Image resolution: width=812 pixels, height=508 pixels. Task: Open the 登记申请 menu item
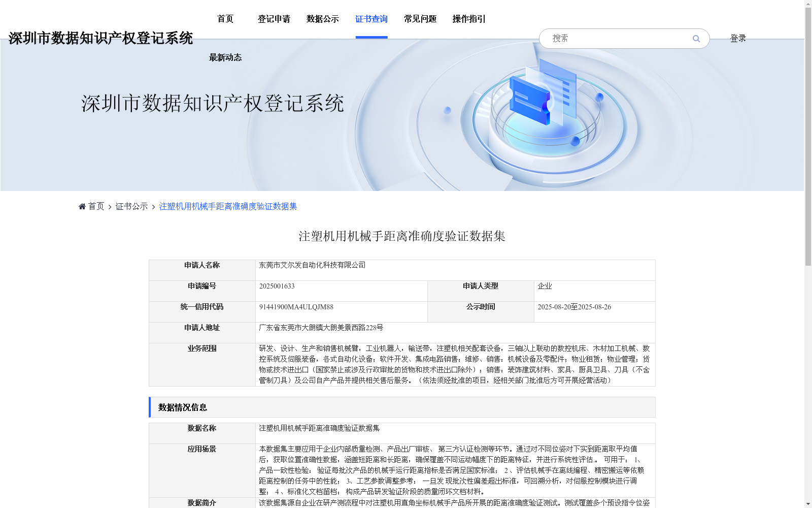pyautogui.click(x=274, y=19)
